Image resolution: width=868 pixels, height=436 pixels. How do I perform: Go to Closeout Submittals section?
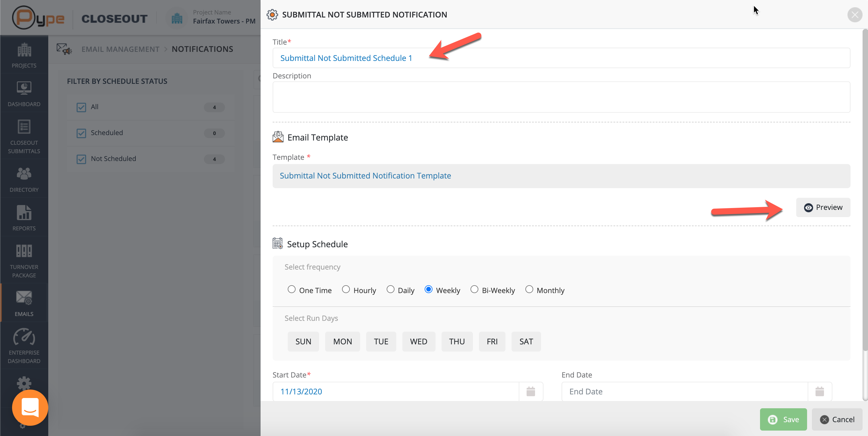(24, 137)
